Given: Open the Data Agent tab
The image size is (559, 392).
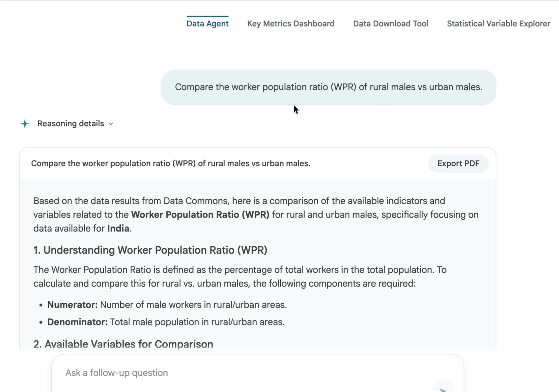Looking at the screenshot, I should pos(207,24).
